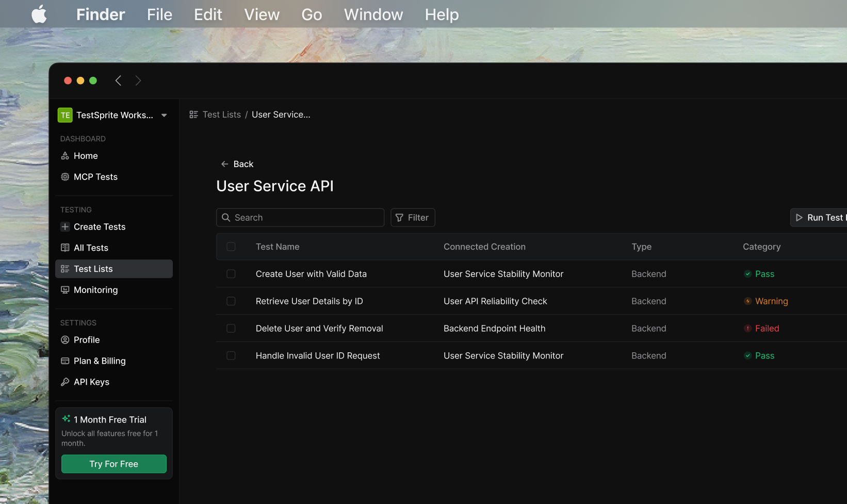
Task: Open the Edit menu
Action: tap(208, 14)
